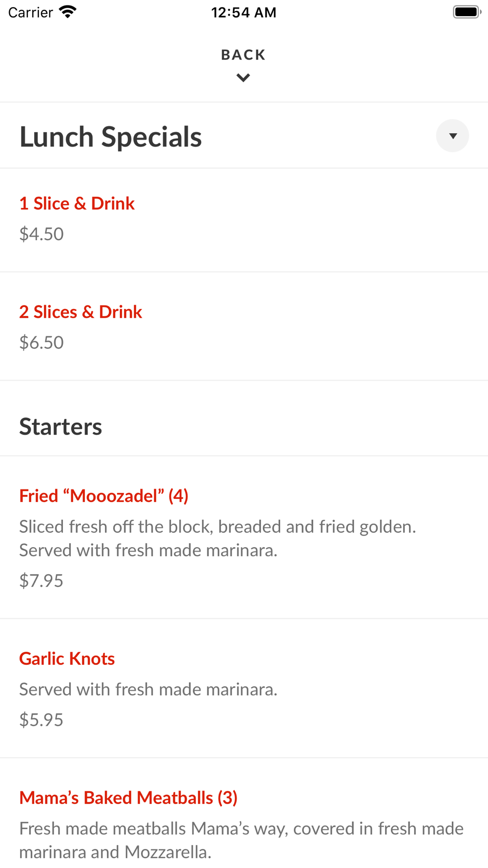Select 1 Slice & Drink item
Viewport: 488px width, 868px height.
[x=77, y=204]
